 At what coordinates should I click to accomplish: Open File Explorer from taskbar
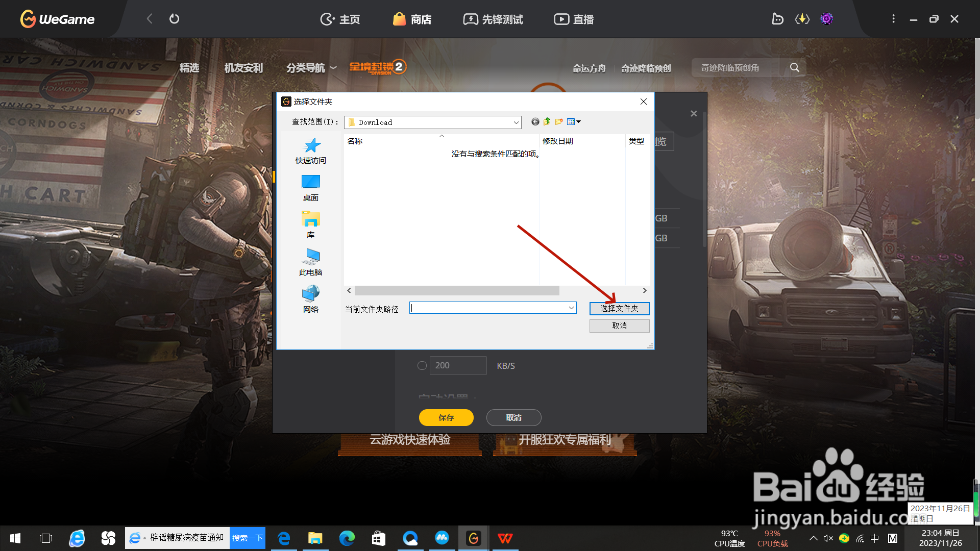pyautogui.click(x=315, y=538)
